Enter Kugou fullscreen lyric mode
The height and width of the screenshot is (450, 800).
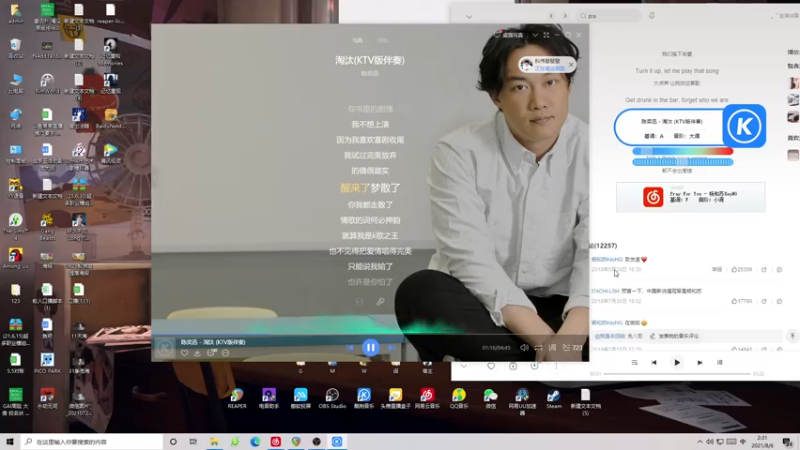click(x=546, y=35)
